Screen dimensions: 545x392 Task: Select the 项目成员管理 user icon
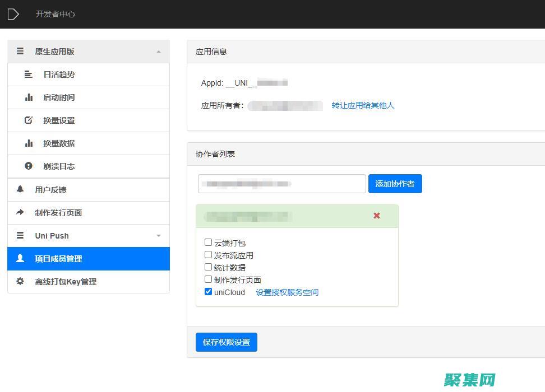tap(20, 258)
